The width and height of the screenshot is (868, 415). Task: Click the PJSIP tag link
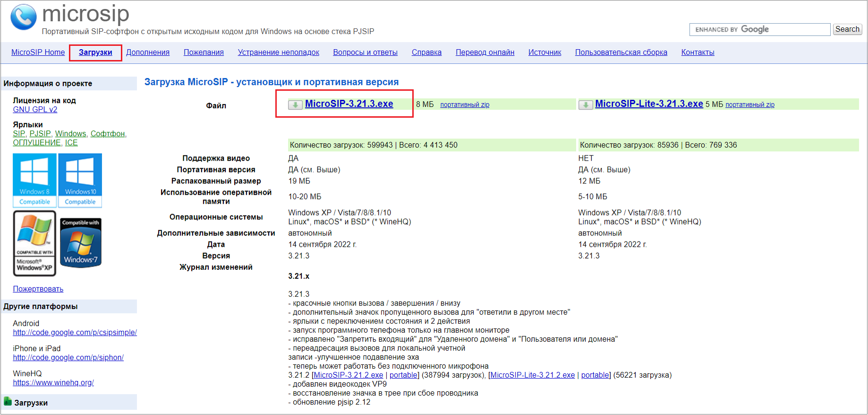40,134
